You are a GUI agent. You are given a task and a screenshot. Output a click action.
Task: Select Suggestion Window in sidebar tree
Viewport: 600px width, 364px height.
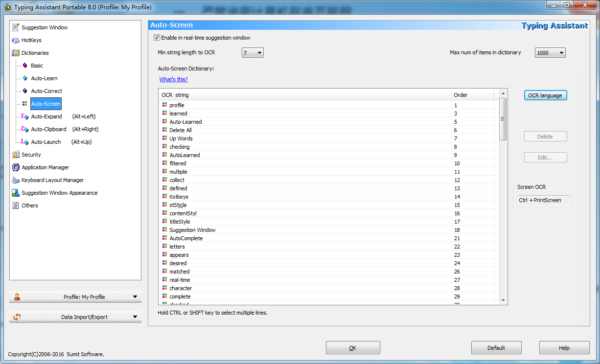(45, 27)
